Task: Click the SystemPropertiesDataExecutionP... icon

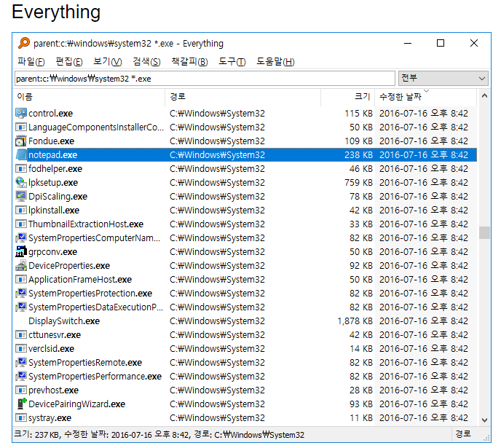Action: (21, 307)
